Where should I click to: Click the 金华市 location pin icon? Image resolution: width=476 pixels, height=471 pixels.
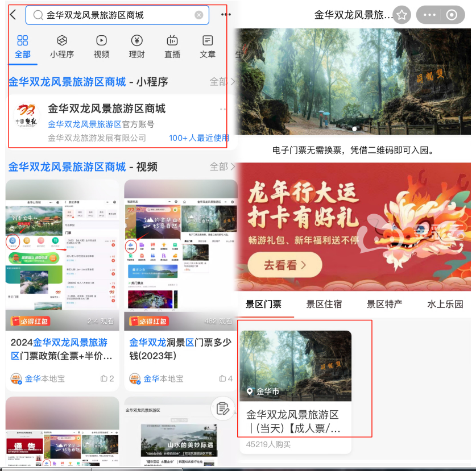(x=250, y=391)
